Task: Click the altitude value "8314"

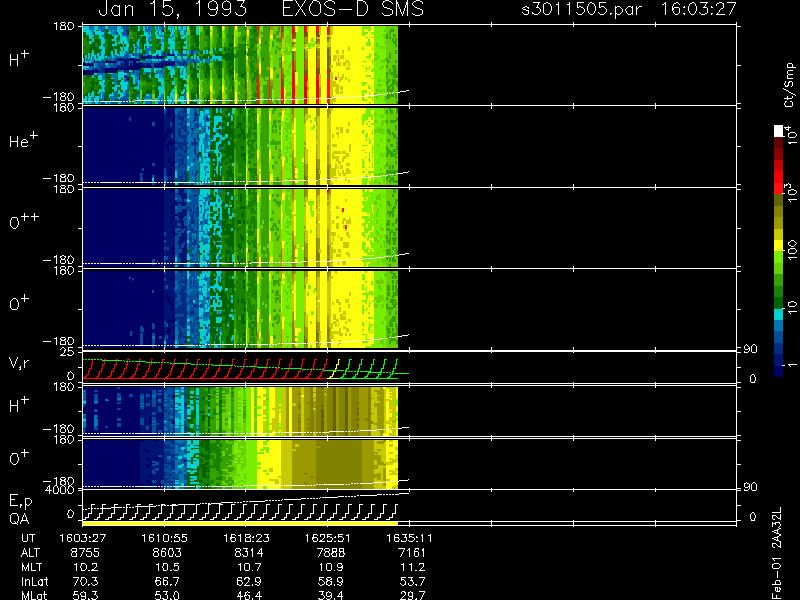Action: click(x=249, y=553)
